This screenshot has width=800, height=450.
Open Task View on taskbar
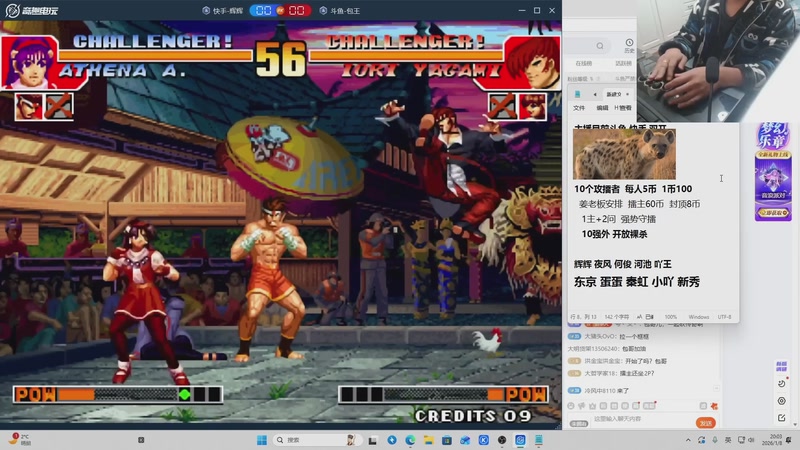[373, 440]
